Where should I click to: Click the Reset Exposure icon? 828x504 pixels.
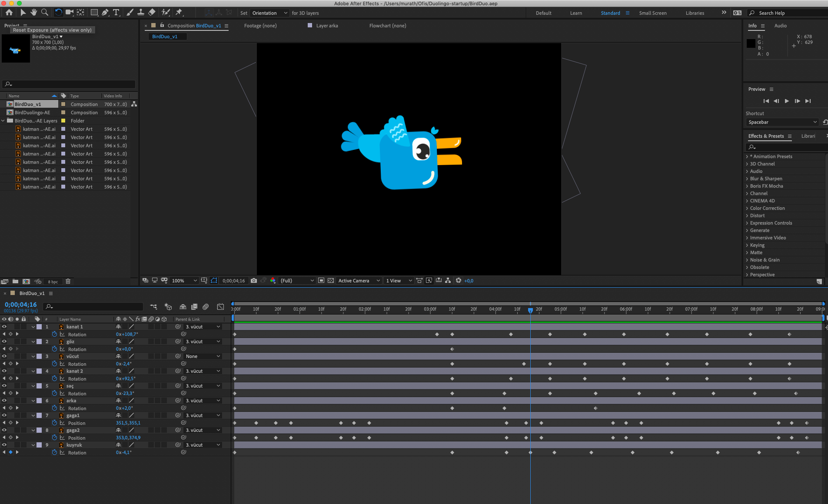click(459, 281)
